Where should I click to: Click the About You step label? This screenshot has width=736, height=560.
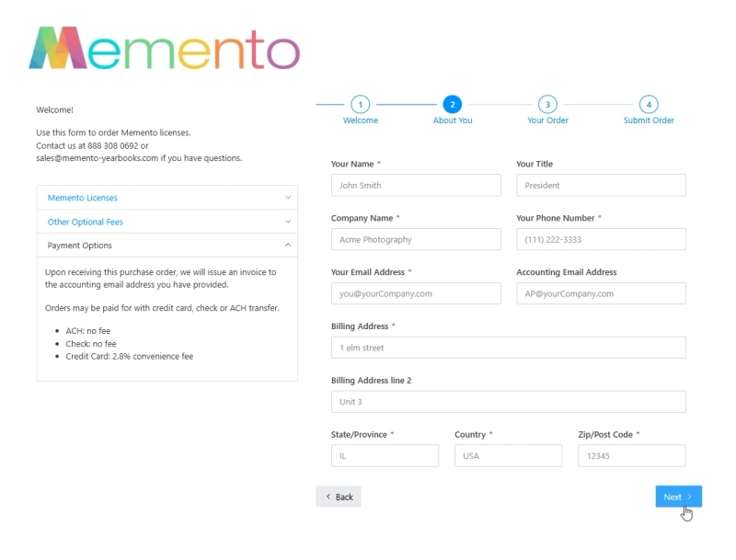[453, 120]
